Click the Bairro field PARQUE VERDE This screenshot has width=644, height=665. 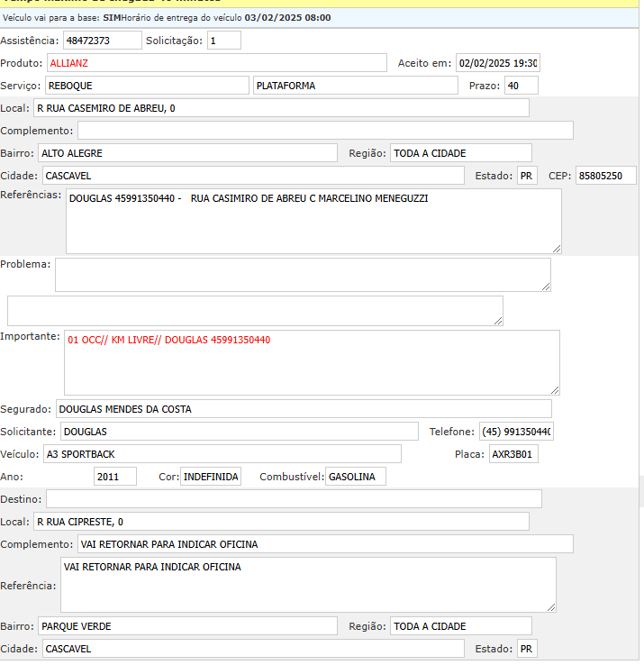[188, 625]
